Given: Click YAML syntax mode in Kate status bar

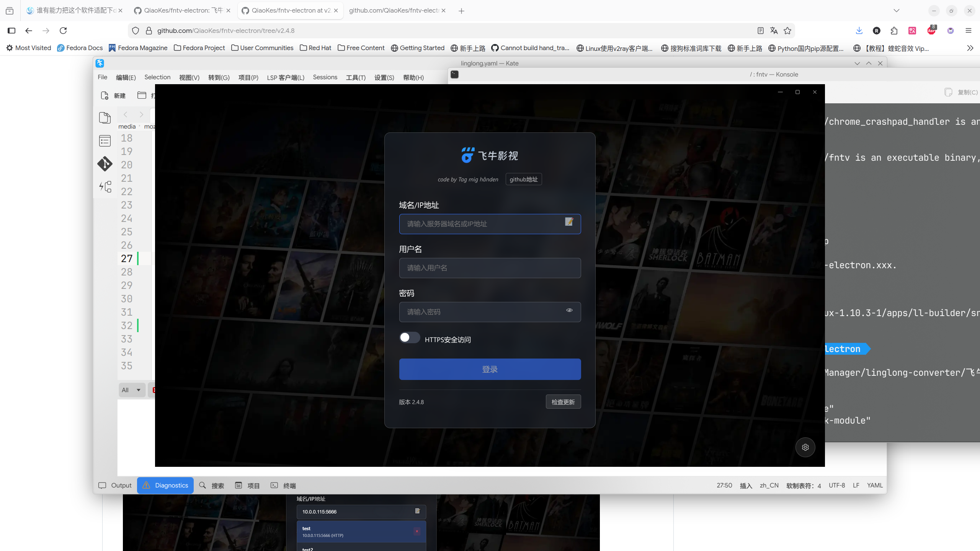Looking at the screenshot, I should point(875,485).
